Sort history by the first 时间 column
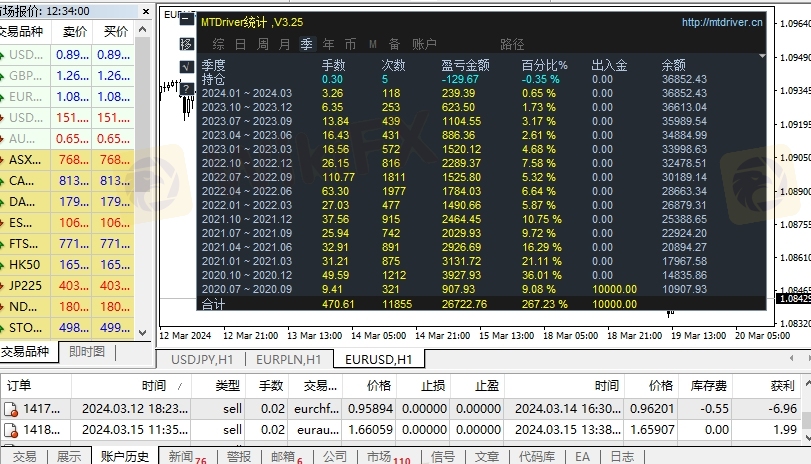Image resolution: width=811 pixels, height=464 pixels. coord(131,386)
